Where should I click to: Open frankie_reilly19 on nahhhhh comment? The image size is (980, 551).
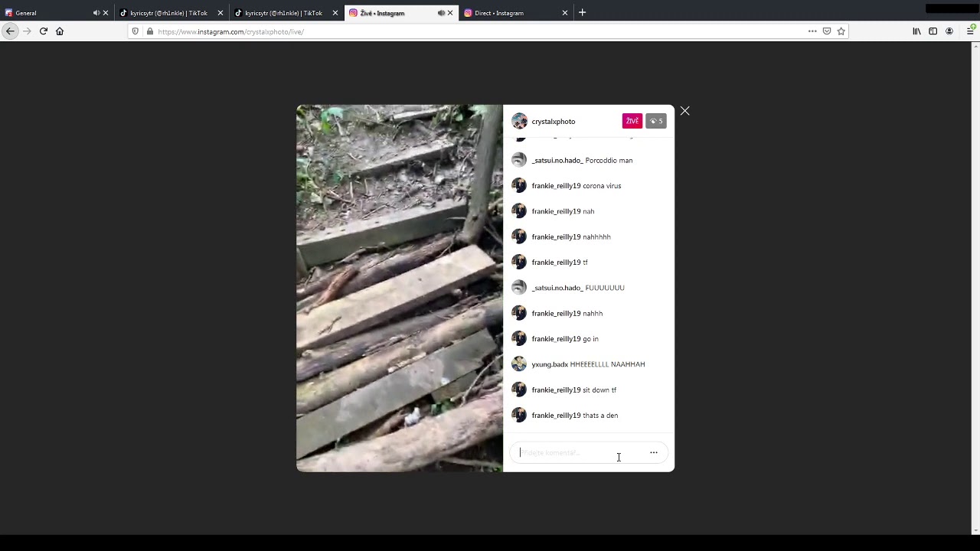click(x=556, y=237)
